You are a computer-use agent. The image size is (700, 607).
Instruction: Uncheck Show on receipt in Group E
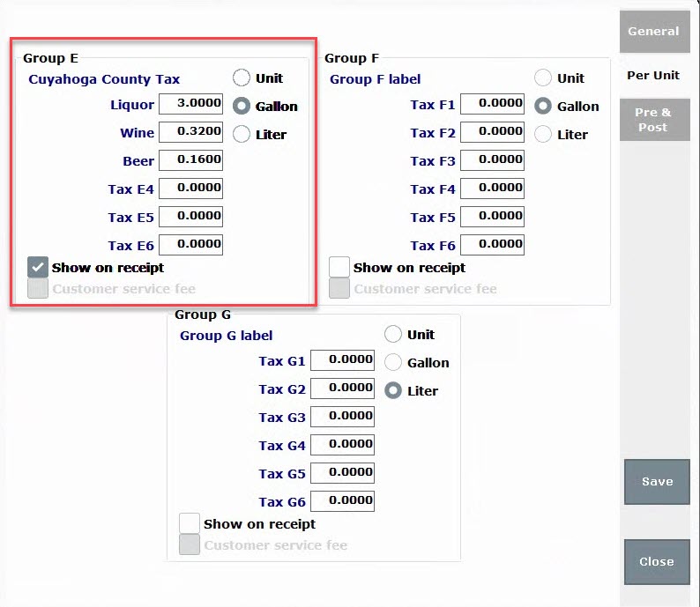click(x=38, y=267)
